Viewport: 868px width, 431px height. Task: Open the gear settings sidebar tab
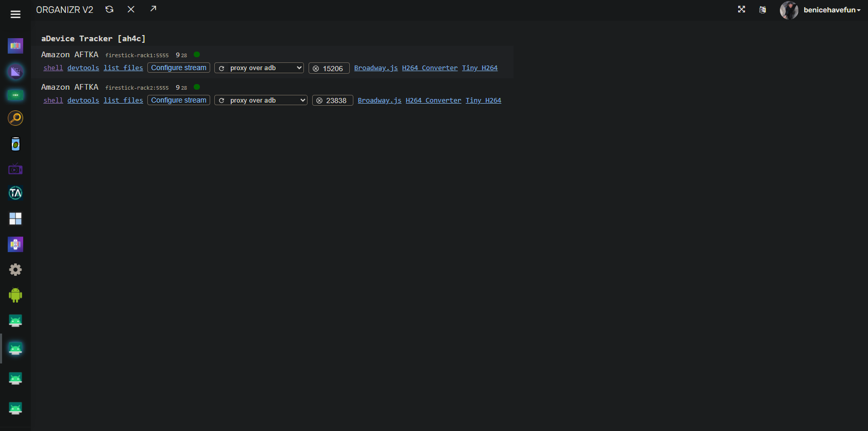(x=15, y=270)
